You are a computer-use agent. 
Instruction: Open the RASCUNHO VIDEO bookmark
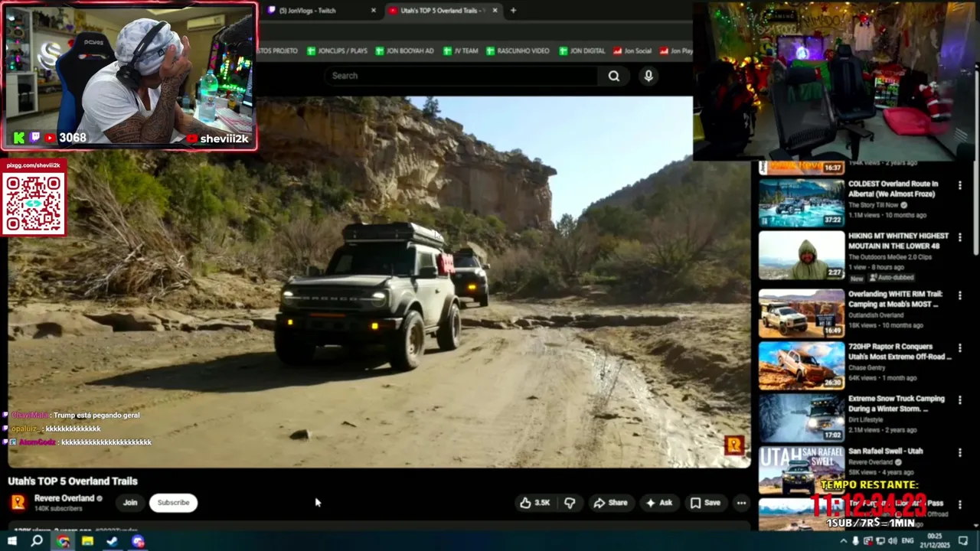[x=517, y=51]
